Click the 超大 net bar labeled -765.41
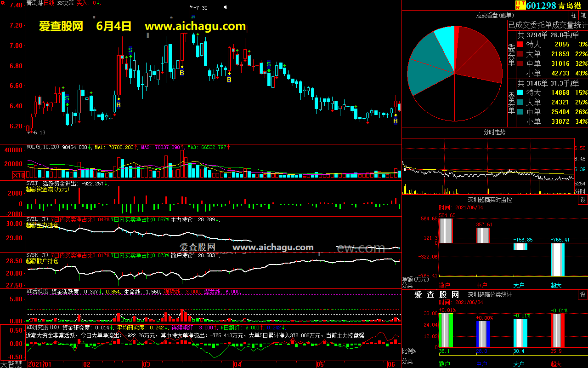Screen dimensions: 588x368 coord(558,259)
